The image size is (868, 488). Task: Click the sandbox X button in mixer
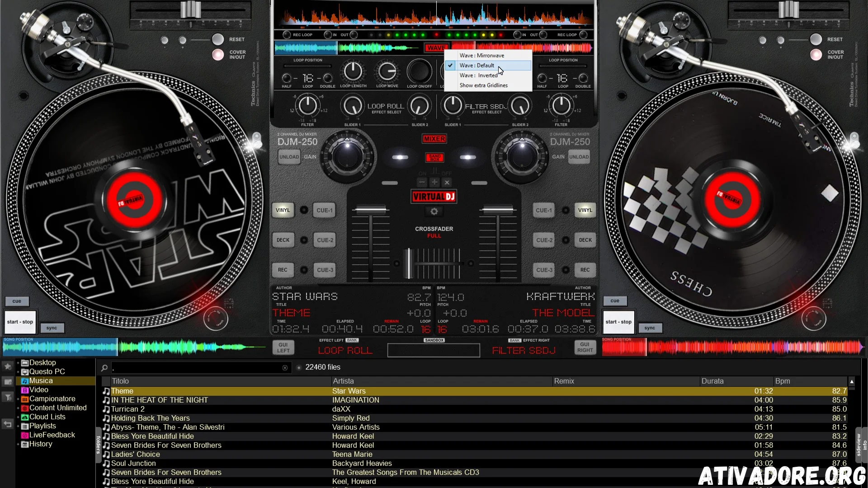click(x=447, y=182)
